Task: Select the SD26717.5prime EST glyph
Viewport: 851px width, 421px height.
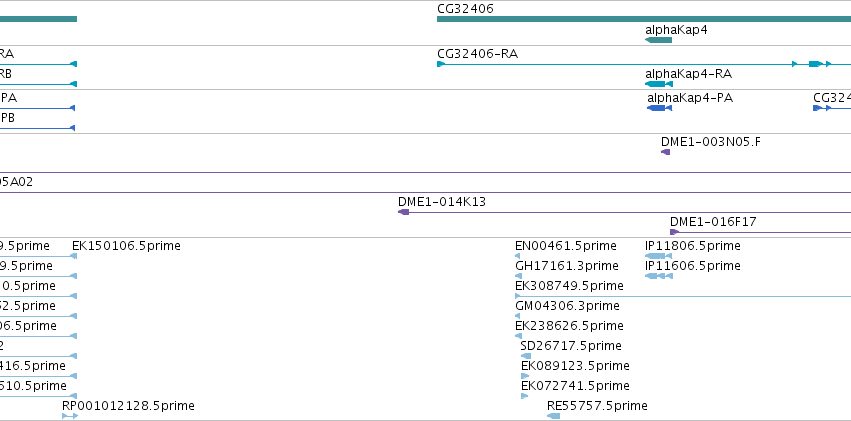Action: (526, 356)
